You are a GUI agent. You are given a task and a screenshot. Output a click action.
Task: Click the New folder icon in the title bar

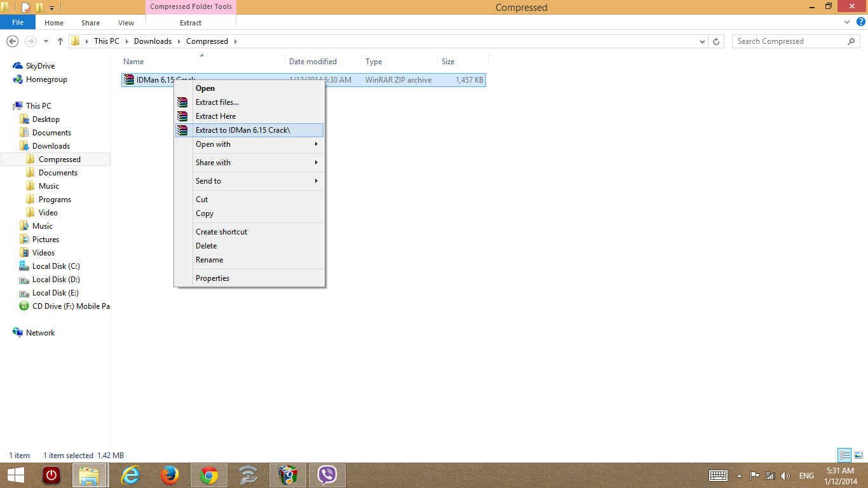pyautogui.click(x=39, y=7)
